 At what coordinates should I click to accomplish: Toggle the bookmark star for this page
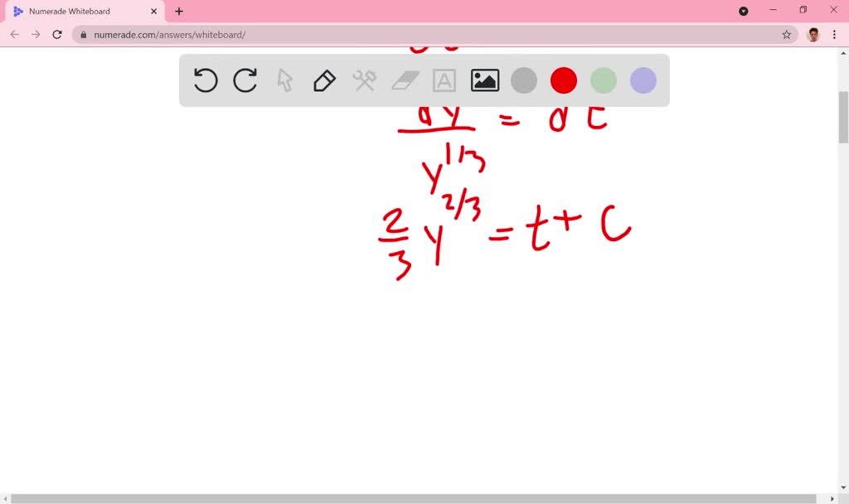[785, 34]
